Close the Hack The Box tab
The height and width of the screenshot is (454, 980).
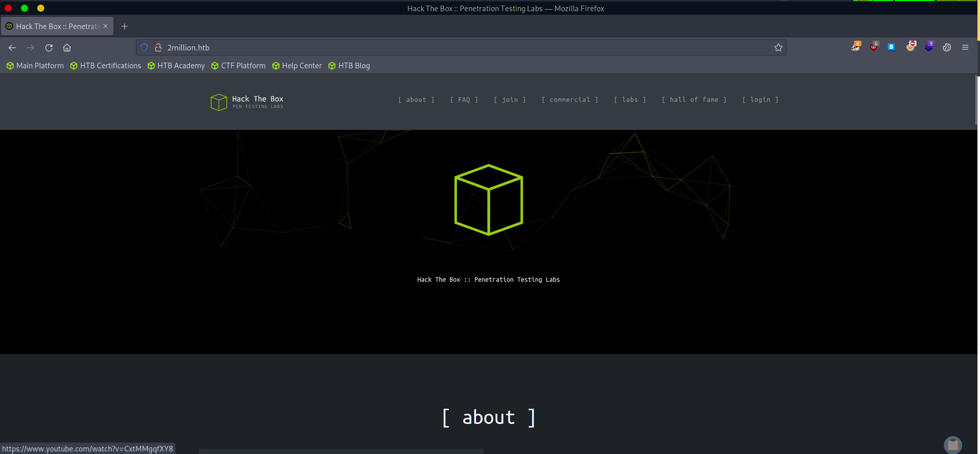(105, 26)
